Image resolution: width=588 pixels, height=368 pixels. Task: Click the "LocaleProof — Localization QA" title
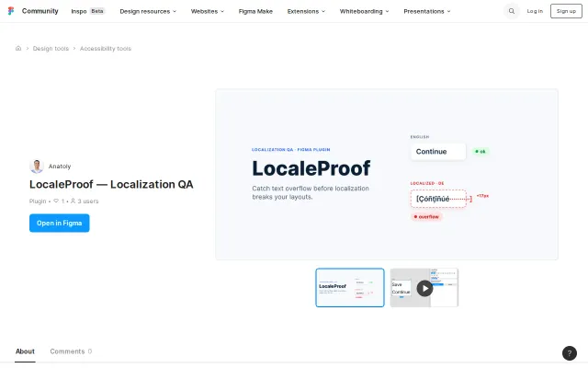(x=111, y=184)
